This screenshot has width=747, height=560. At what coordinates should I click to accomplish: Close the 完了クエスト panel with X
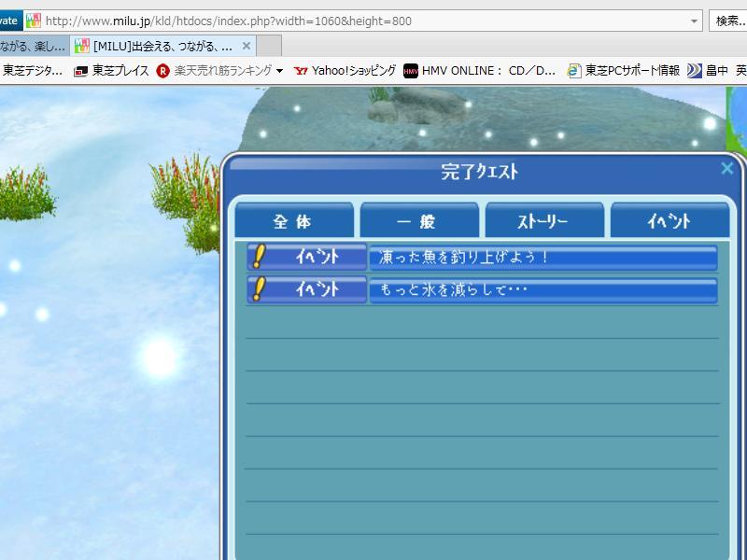727,168
